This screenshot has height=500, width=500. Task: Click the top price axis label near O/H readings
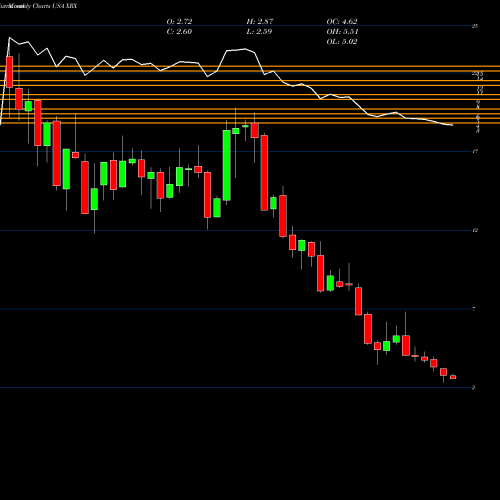pos(475,26)
